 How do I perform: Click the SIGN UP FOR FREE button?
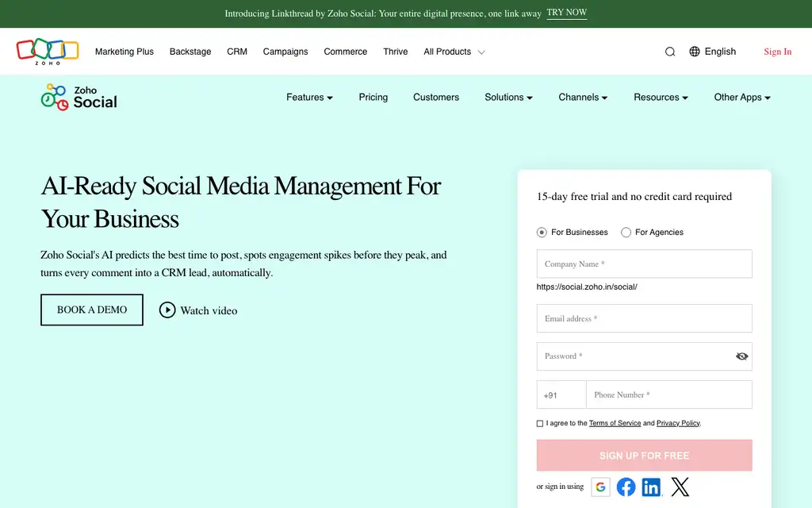(x=644, y=456)
